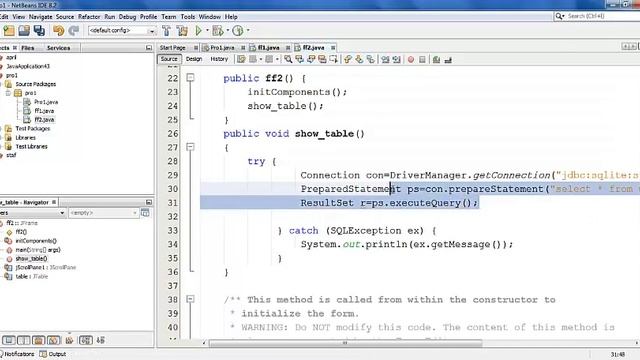Viewport: 640px width, 360px height.
Task: Select ff1.java in project tree
Action: (44, 111)
